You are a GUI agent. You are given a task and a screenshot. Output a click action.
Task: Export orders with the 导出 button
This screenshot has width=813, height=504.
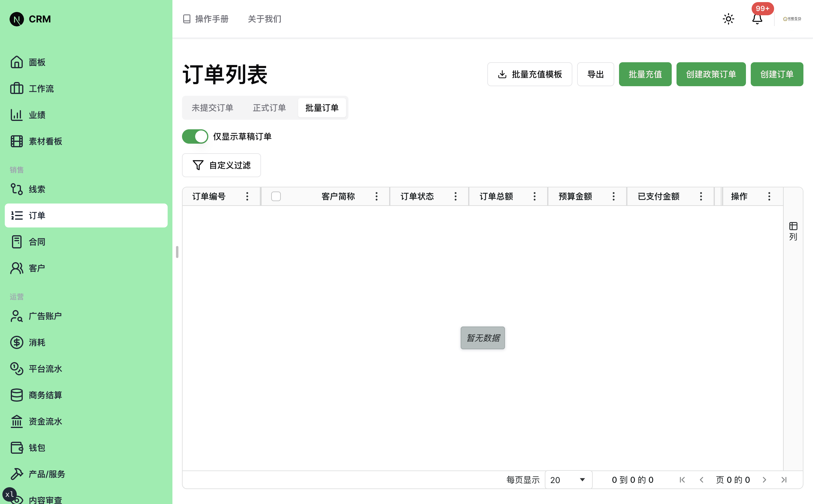point(595,74)
